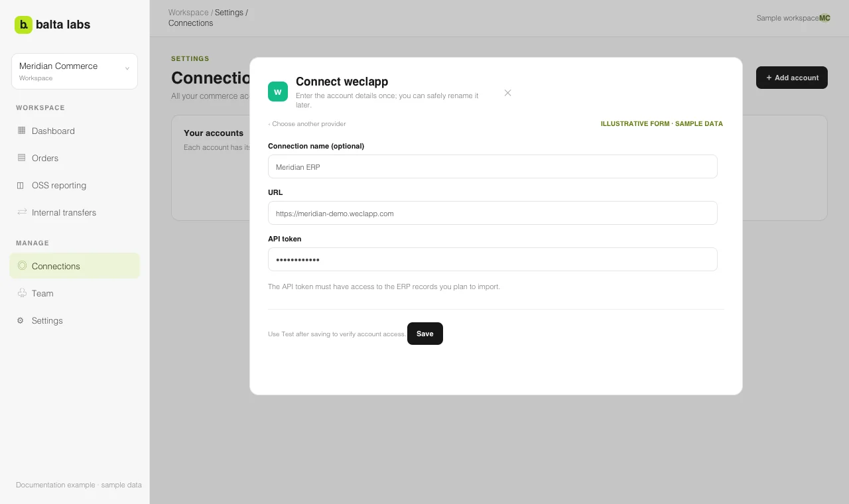Click the Workspace breadcrumb link
The width and height of the screenshot is (849, 504).
(188, 13)
